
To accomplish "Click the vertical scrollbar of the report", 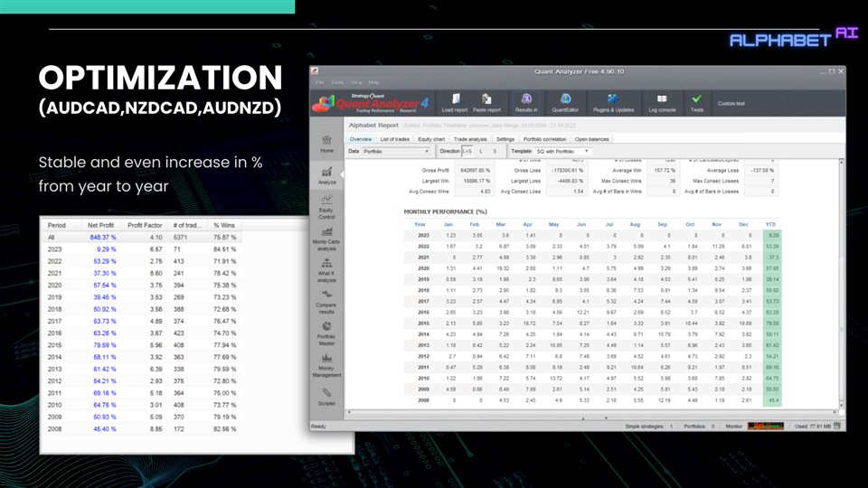I will [842, 284].
